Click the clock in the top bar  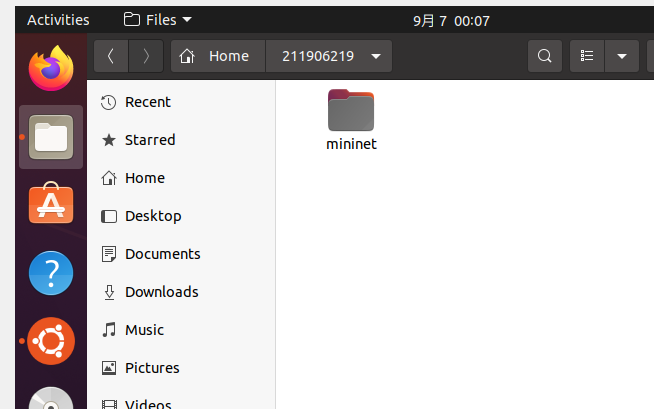coord(450,19)
